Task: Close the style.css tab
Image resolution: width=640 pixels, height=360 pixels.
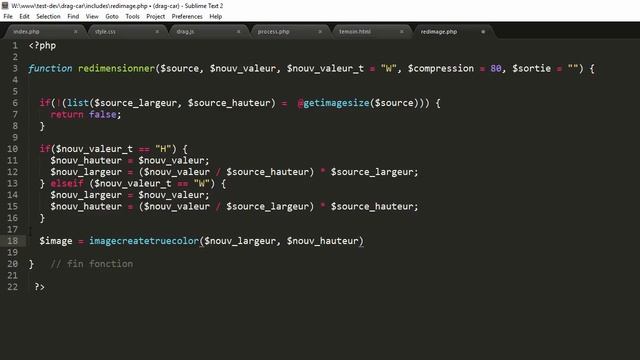Action: [157, 31]
